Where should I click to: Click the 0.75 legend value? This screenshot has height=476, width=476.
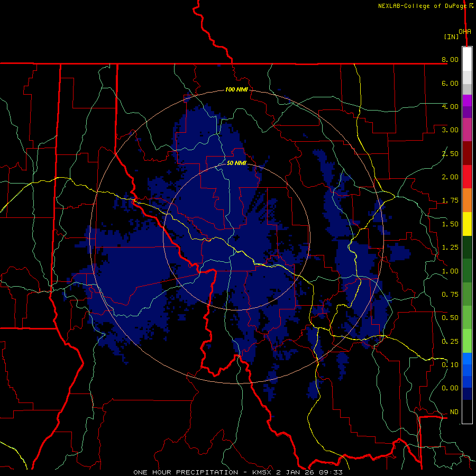tap(450, 295)
